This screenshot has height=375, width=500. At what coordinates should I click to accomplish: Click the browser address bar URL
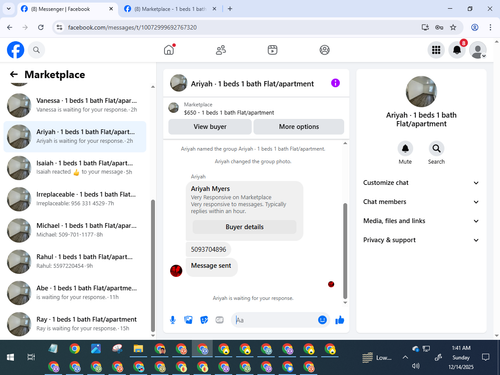click(x=132, y=27)
